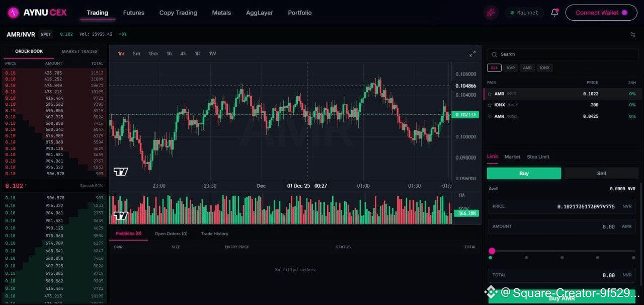Click ask row with amount 423.783
Viewport: 644px width, 305px height.
click(54, 73)
